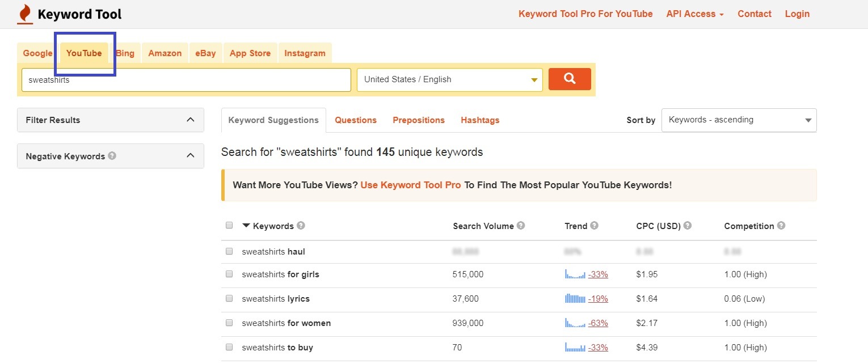The image size is (868, 364).
Task: Check the sweatshirts for women checkbox
Action: [229, 323]
